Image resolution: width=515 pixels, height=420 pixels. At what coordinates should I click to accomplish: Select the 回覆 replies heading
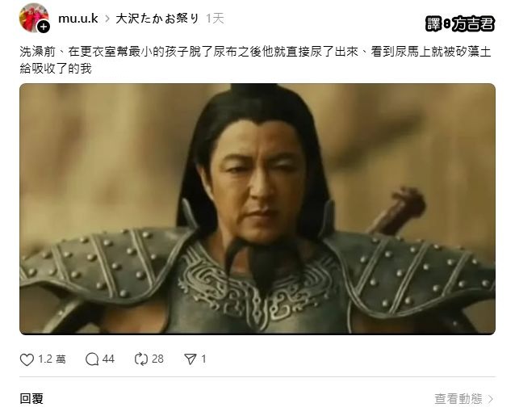31,399
